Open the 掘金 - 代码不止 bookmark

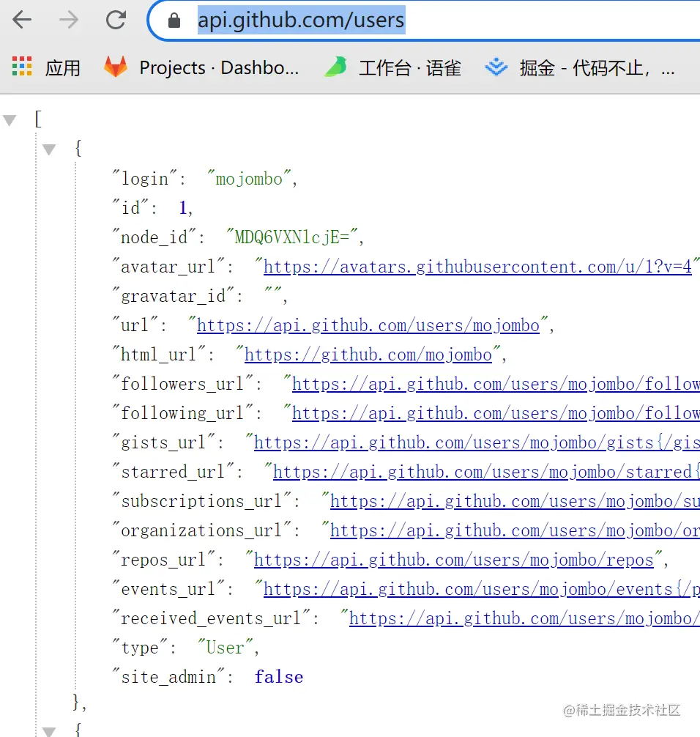pos(597,68)
